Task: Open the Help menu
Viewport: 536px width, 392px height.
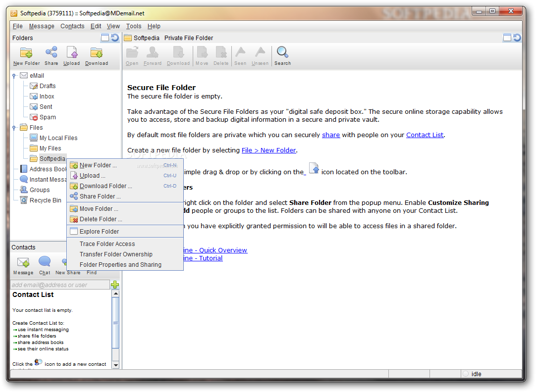Action: pyautogui.click(x=154, y=26)
